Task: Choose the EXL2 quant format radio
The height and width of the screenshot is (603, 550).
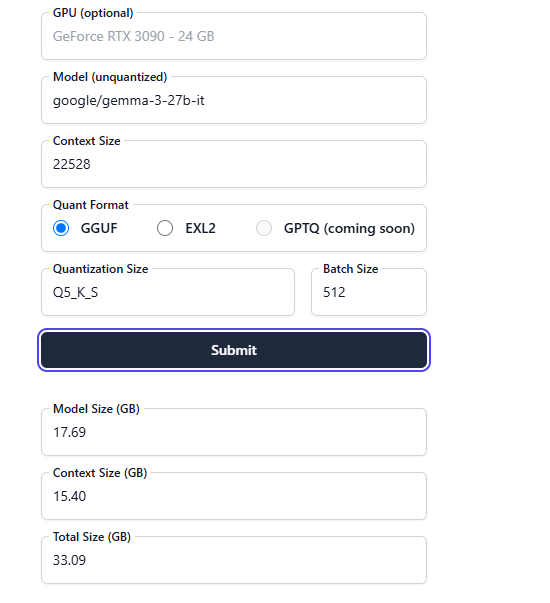Action: pos(165,228)
